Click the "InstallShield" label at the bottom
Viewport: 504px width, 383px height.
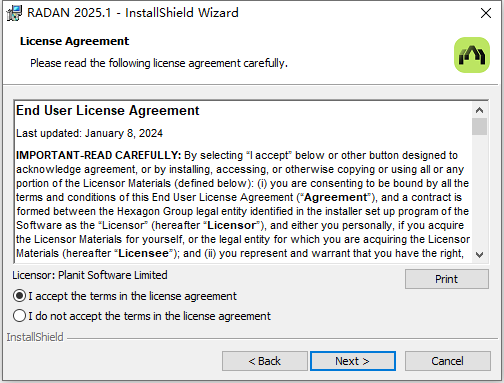click(35, 337)
